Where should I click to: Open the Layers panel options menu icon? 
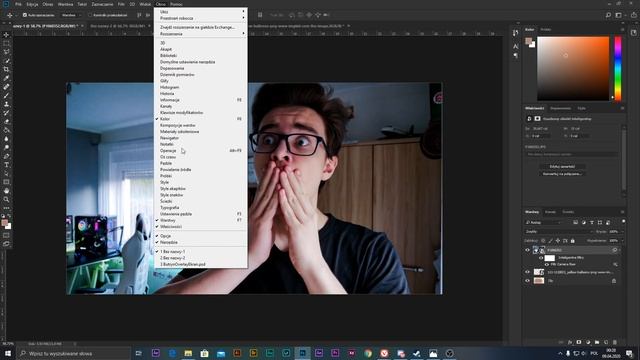622,212
